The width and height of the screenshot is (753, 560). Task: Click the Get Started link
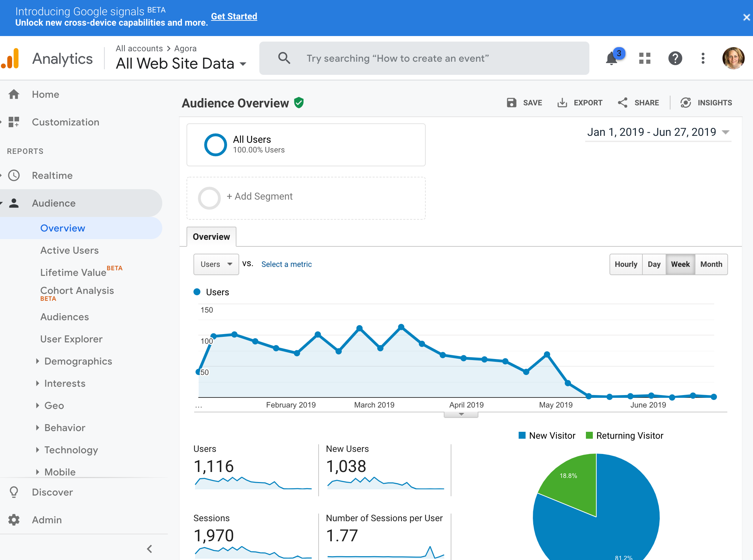234,16
